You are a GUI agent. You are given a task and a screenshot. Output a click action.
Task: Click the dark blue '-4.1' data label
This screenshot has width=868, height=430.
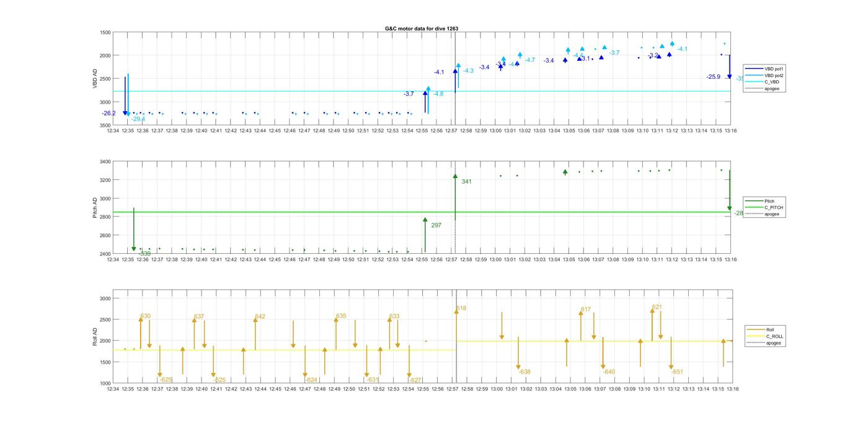[439, 73]
